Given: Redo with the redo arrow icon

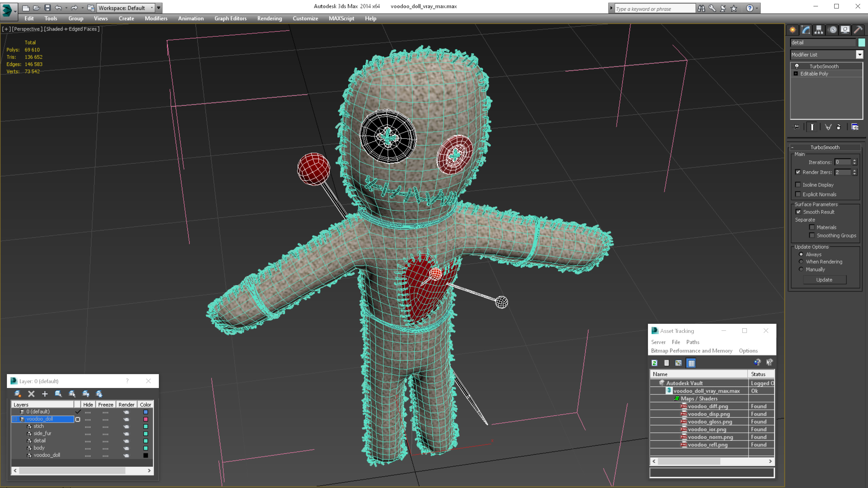Looking at the screenshot, I should pyautogui.click(x=74, y=8).
